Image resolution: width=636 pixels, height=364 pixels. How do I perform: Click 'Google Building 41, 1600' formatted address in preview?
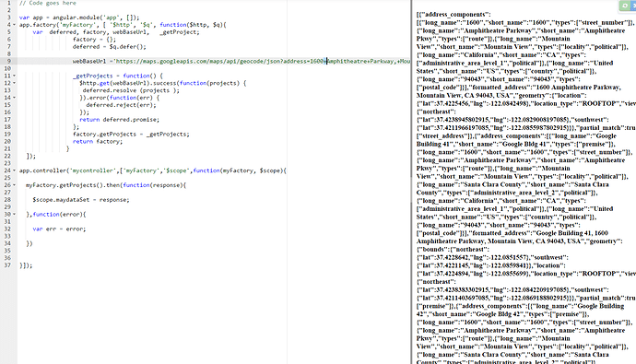tap(571, 233)
